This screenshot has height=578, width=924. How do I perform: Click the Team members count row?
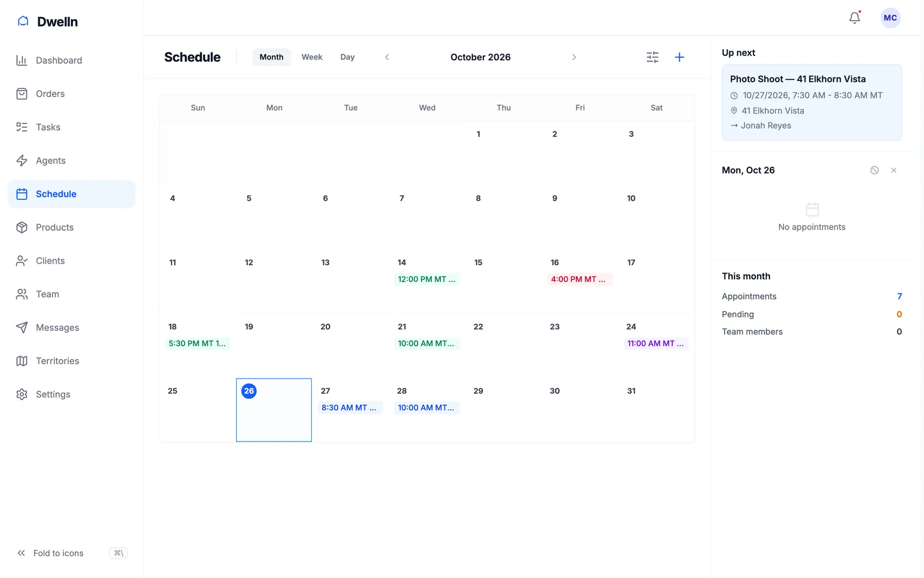coord(811,332)
